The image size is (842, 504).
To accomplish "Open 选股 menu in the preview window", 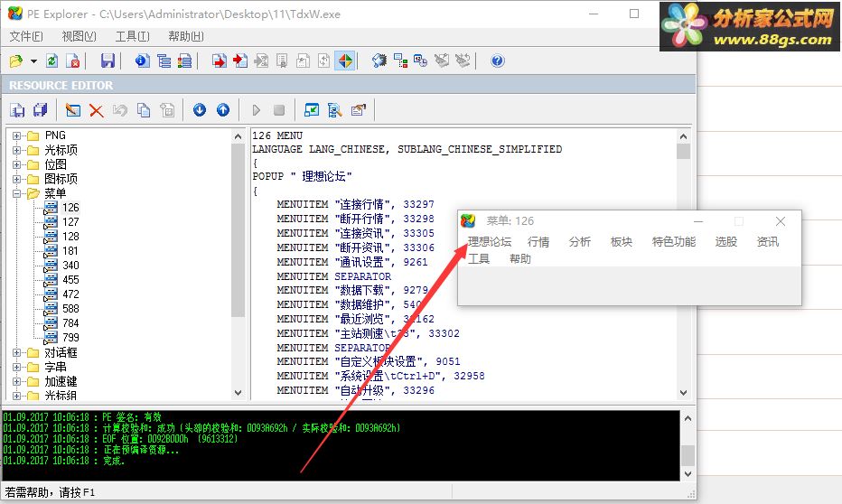I will (726, 241).
